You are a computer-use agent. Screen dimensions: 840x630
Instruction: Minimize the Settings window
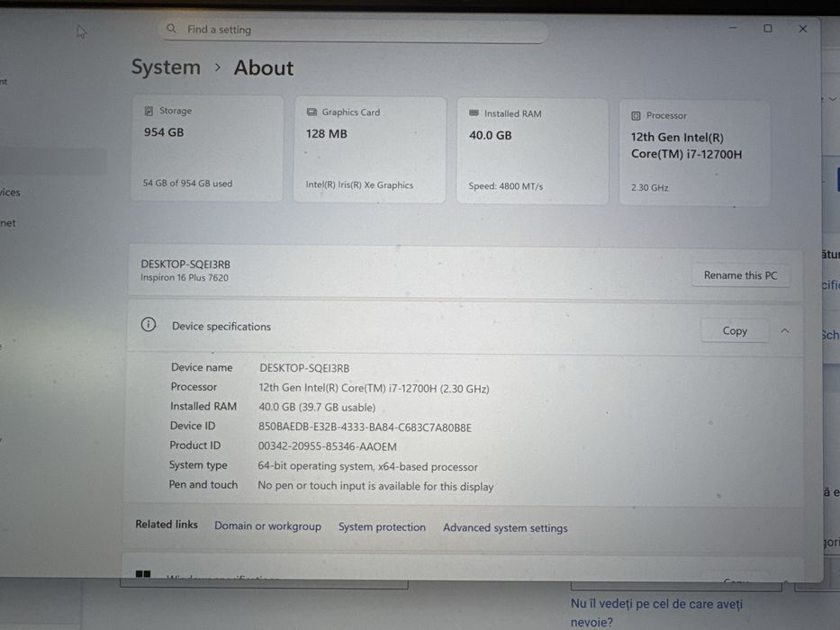(x=734, y=27)
